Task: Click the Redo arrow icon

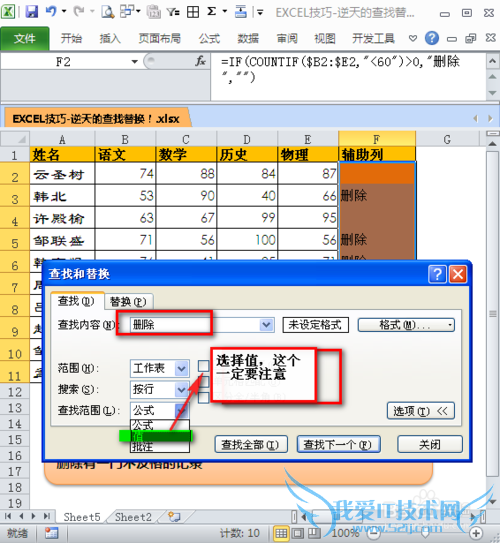Action: (79, 12)
